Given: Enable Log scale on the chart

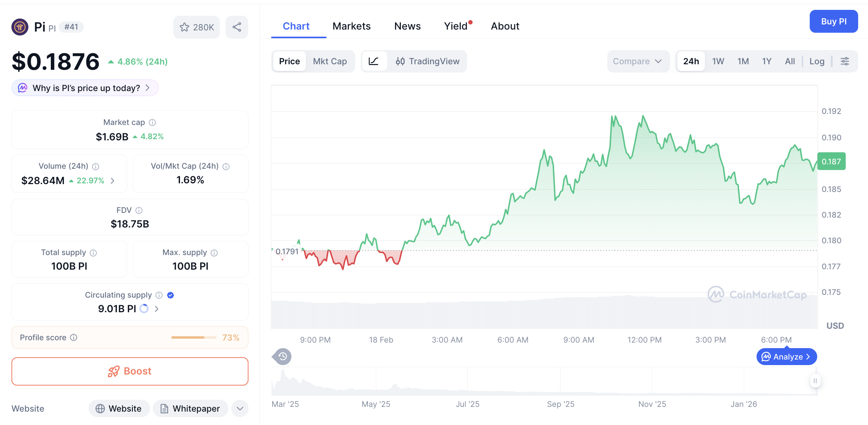Looking at the screenshot, I should point(817,61).
